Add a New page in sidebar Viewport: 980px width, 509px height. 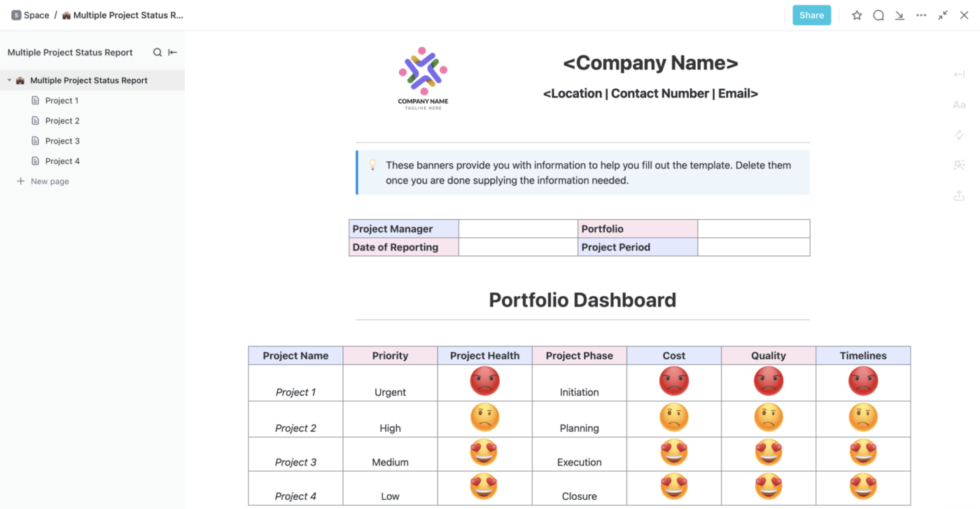(49, 181)
